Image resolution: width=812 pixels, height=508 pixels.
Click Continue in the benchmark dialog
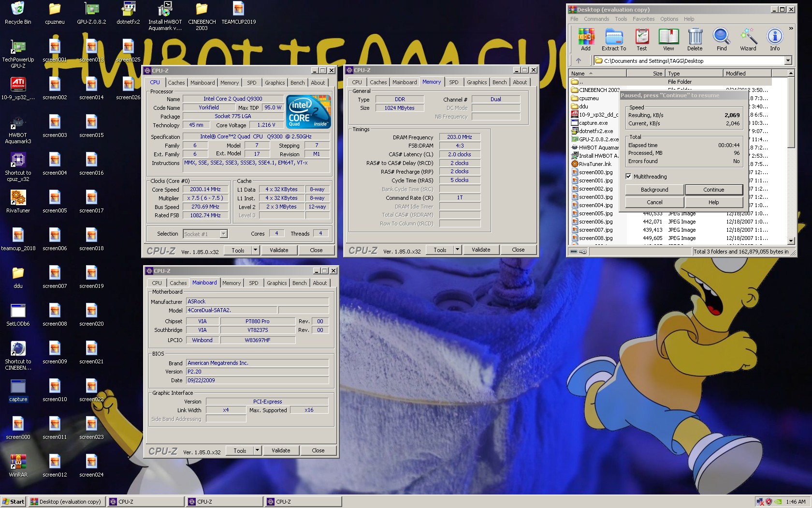(x=713, y=190)
